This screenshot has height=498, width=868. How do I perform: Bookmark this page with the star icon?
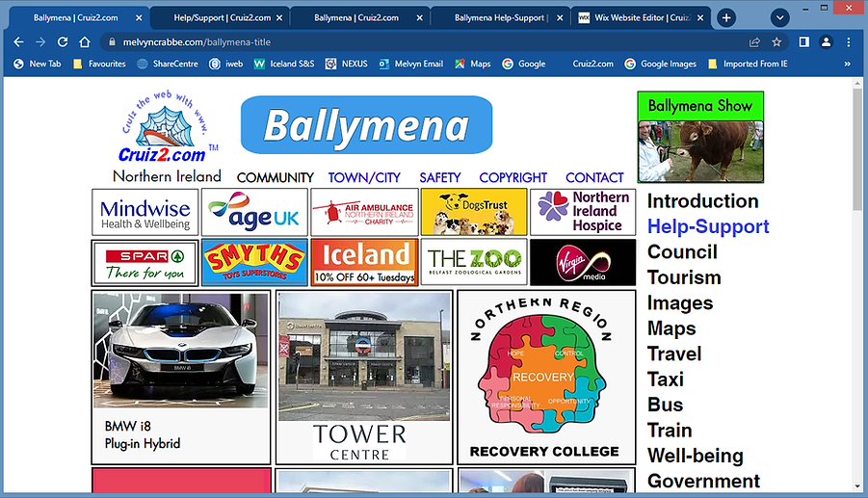(x=776, y=42)
